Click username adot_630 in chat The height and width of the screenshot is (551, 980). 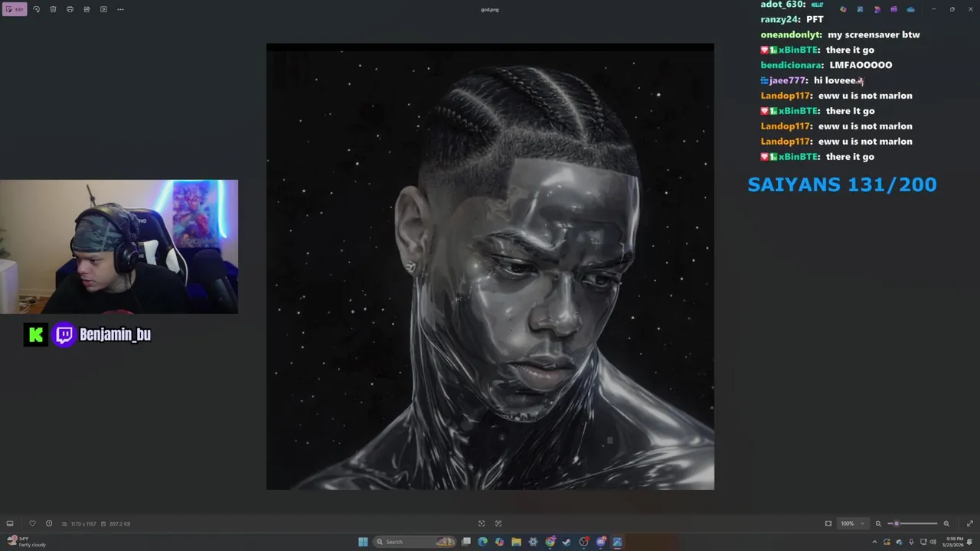pyautogui.click(x=782, y=4)
